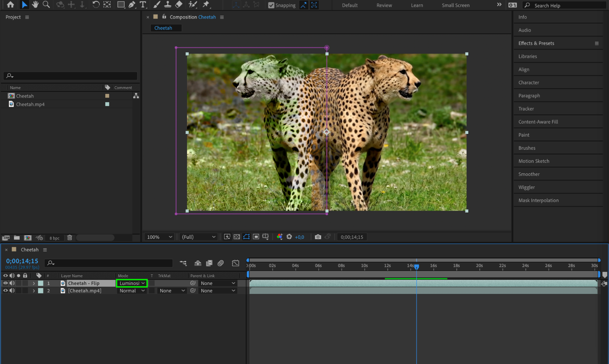
Task: Expand the Cheetah - Flip layer properties
Action: click(34, 283)
